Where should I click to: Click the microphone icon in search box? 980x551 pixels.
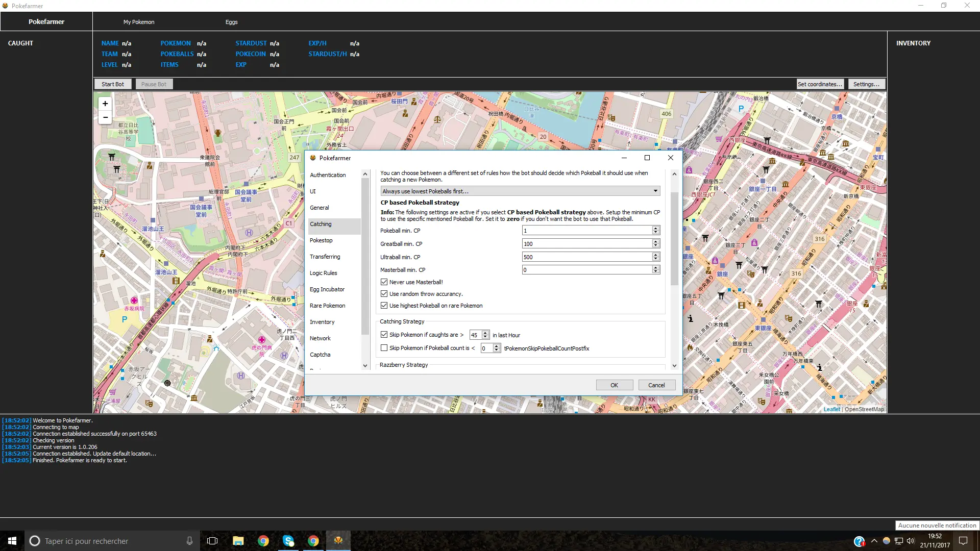(x=189, y=541)
